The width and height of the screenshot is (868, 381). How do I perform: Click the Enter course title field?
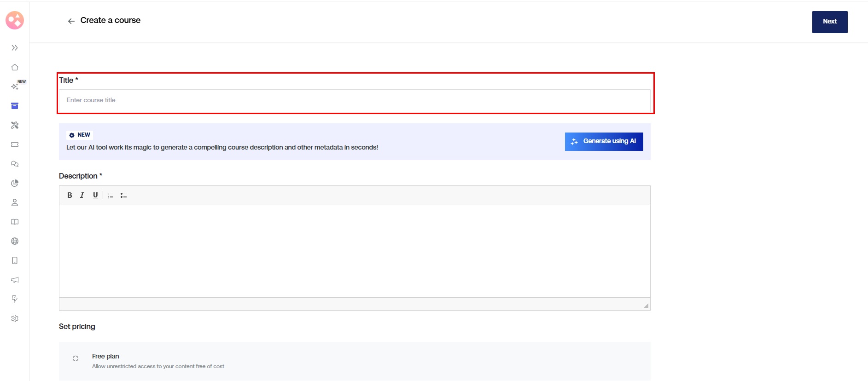(x=354, y=100)
